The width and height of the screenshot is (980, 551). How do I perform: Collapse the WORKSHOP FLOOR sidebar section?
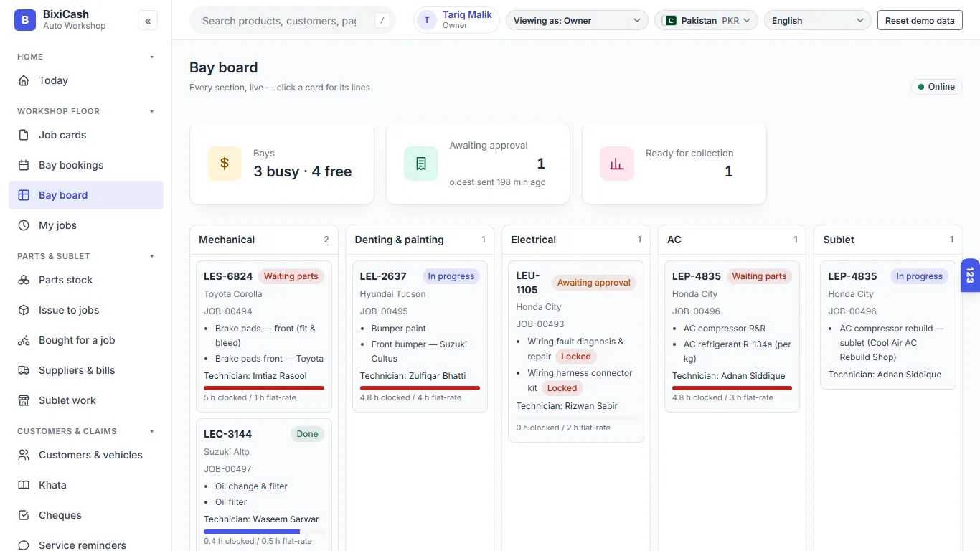[86, 111]
